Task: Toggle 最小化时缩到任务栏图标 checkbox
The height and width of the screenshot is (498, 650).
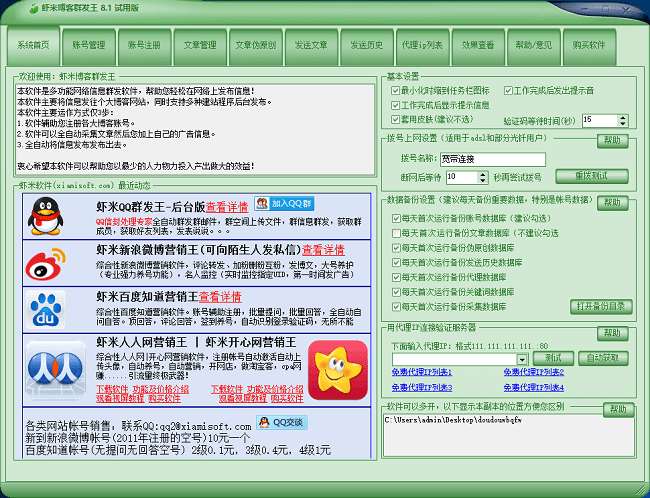Action: click(395, 90)
